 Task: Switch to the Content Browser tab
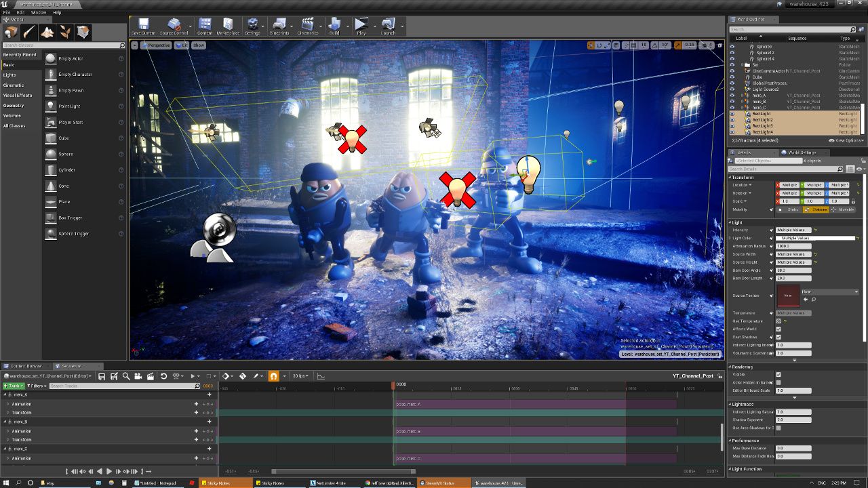[26, 366]
